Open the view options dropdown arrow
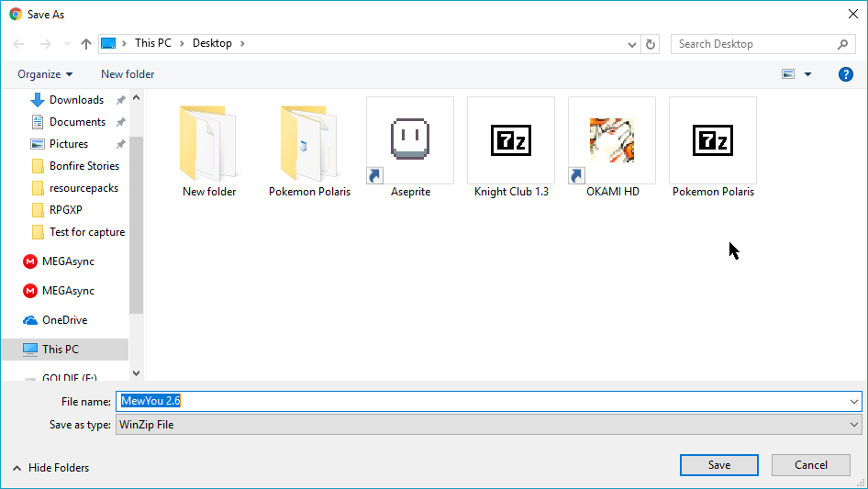 click(x=807, y=74)
